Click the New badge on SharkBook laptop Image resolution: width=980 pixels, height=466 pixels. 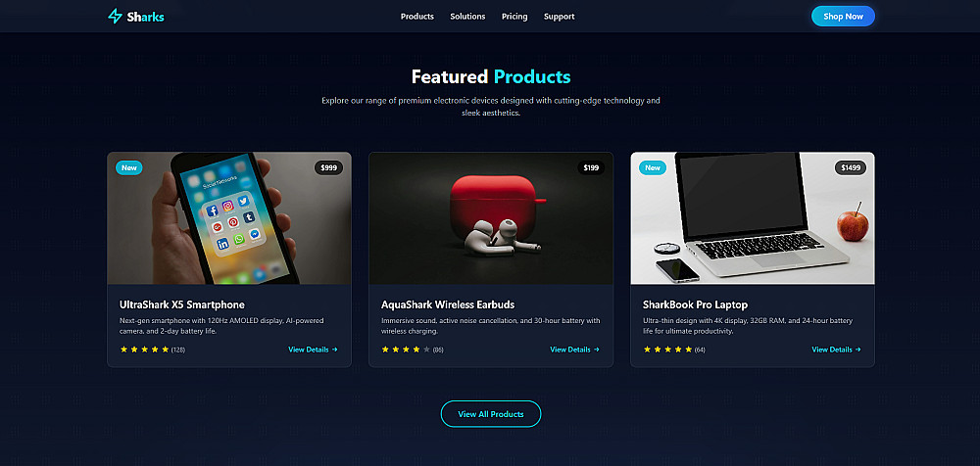[x=653, y=167]
